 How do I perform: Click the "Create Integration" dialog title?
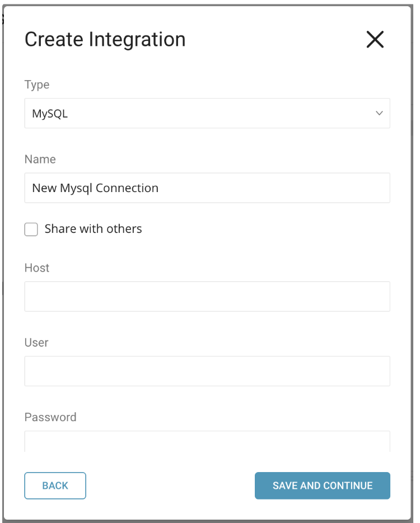(x=105, y=39)
